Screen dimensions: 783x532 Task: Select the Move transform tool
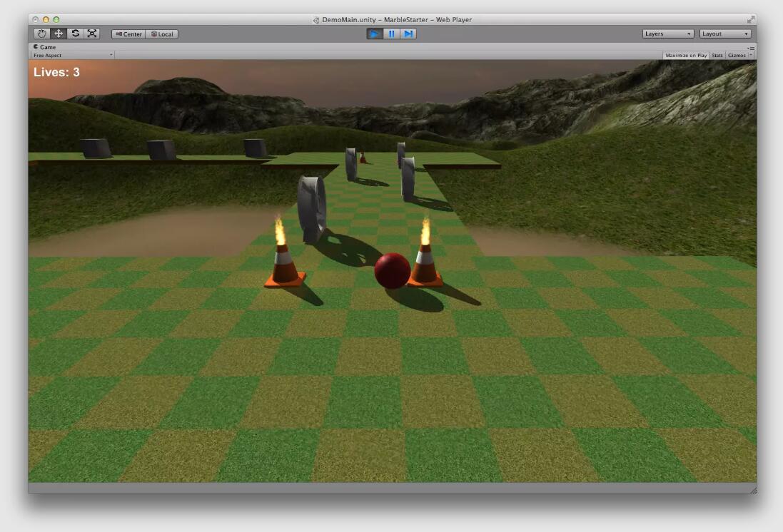[59, 34]
